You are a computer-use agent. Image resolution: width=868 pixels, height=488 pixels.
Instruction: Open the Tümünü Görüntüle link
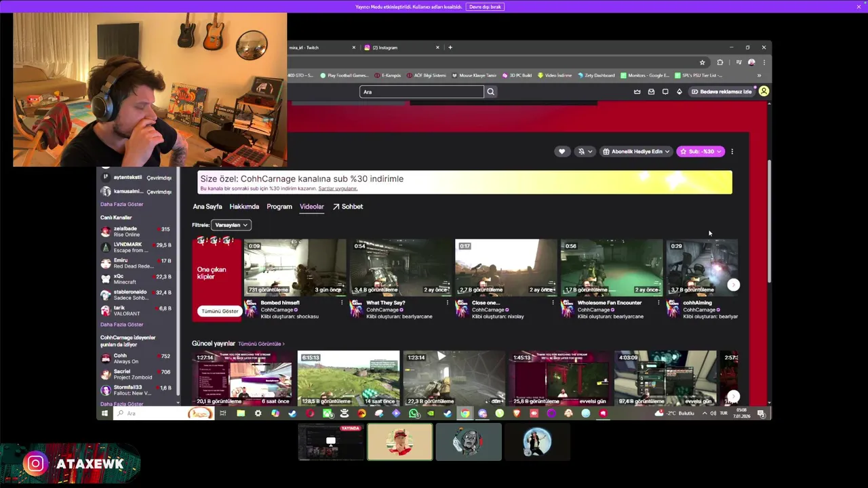pos(261,344)
